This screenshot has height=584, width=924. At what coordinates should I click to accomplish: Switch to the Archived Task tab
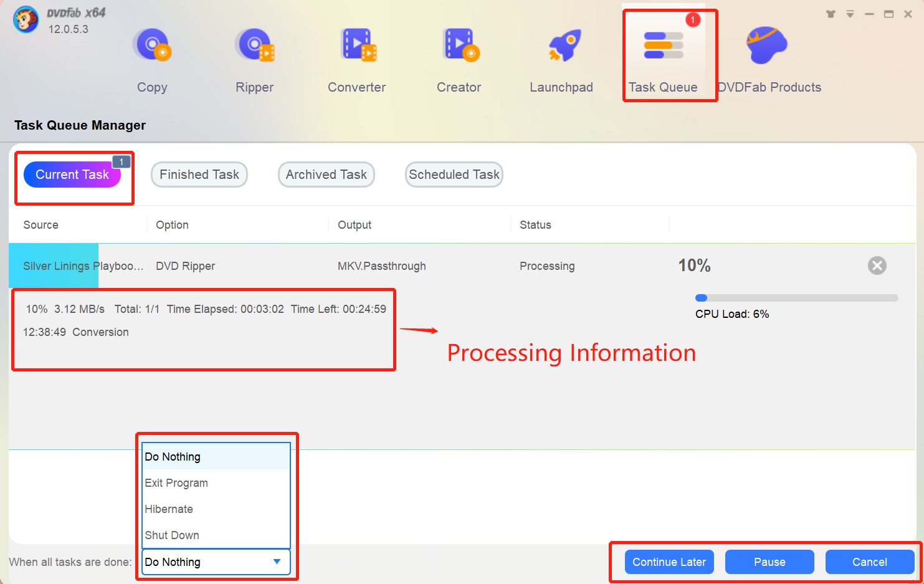(x=326, y=175)
